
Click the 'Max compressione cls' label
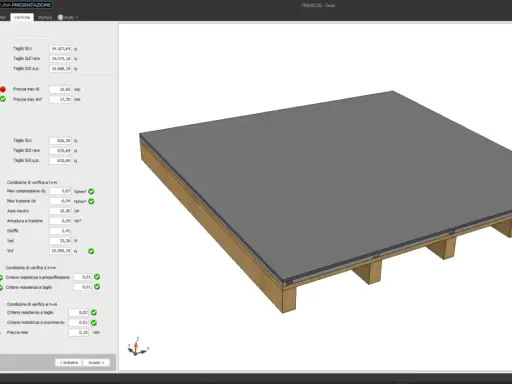pyautogui.click(x=26, y=191)
